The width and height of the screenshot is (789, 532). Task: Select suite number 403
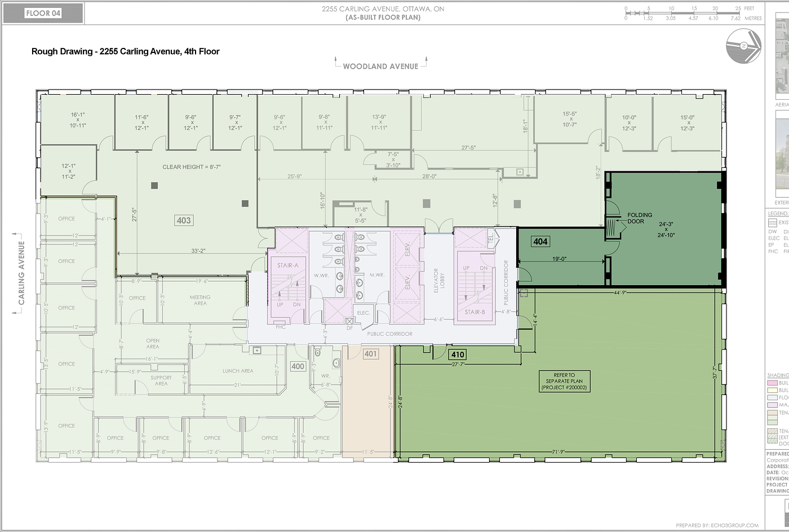click(184, 220)
